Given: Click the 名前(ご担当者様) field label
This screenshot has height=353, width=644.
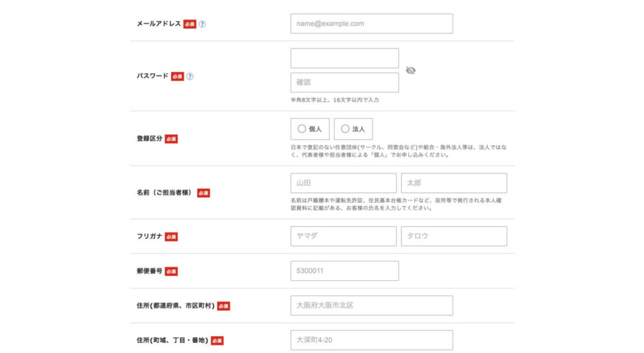Looking at the screenshot, I should pyautogui.click(x=164, y=193).
